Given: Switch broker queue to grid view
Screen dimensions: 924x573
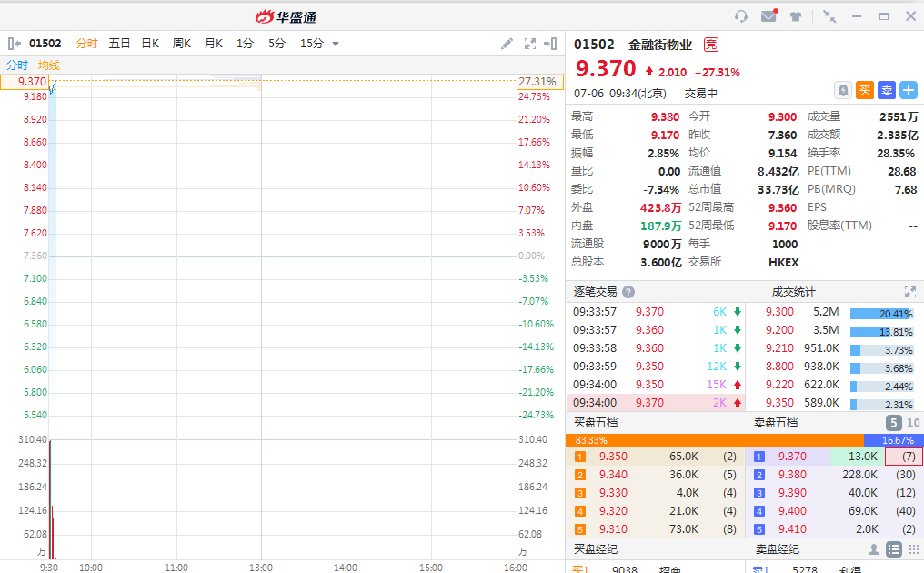Looking at the screenshot, I should (x=913, y=549).
